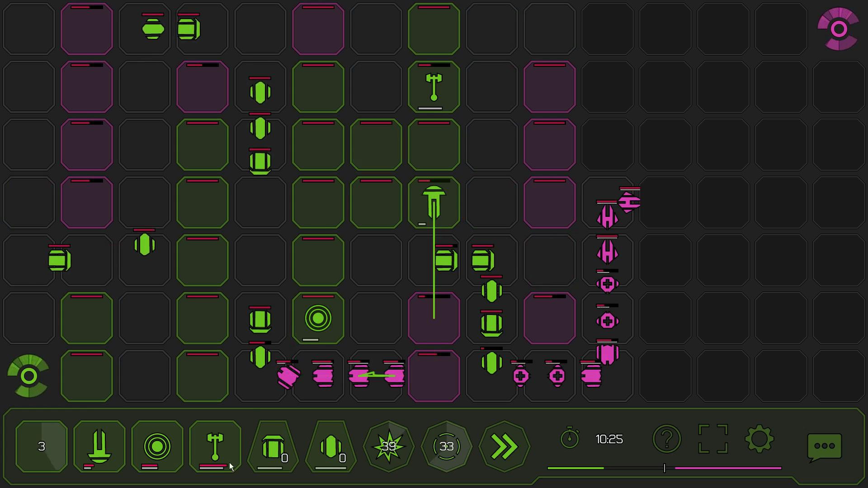Select the antenna pylon tower button
The height and width of the screenshot is (488, 868).
(x=215, y=446)
